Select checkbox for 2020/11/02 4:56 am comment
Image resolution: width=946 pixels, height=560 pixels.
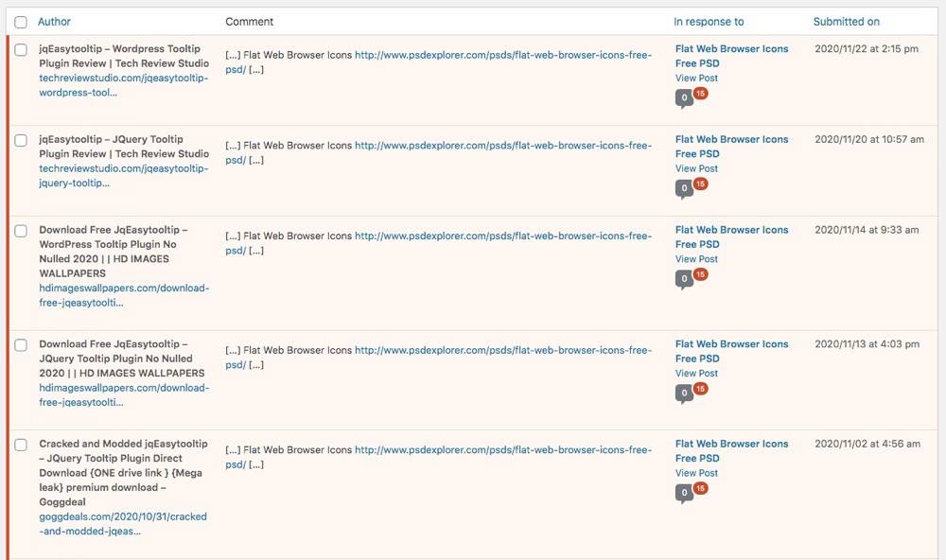[21, 445]
